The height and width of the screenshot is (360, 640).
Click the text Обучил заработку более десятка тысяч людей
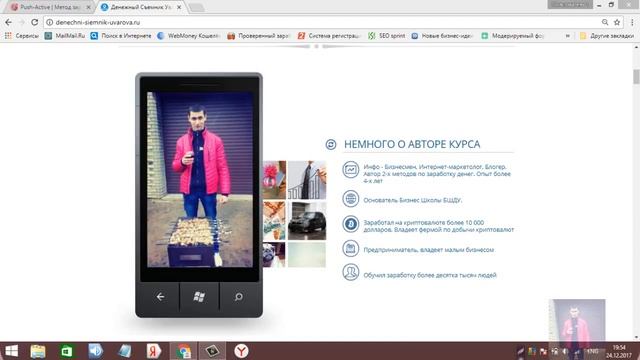(430, 275)
